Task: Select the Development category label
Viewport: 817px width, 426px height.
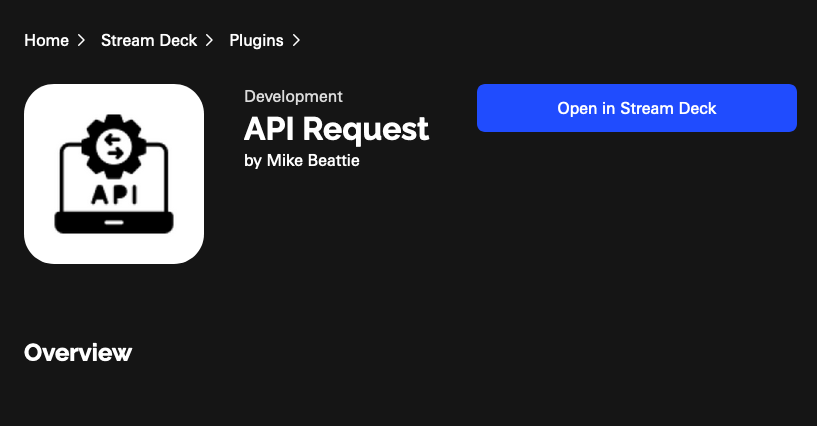Action: point(293,97)
